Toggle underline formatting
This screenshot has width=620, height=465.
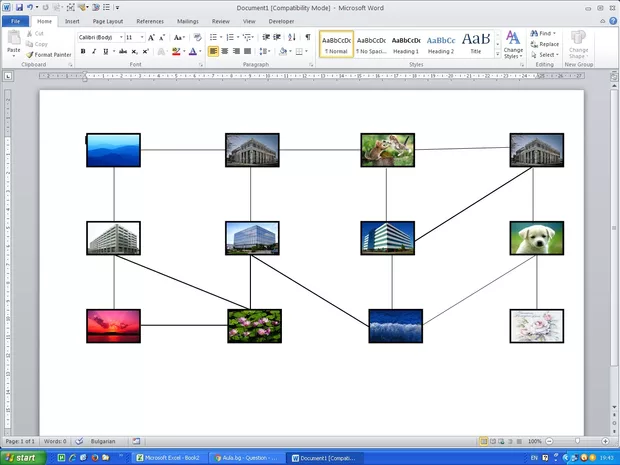[106, 51]
